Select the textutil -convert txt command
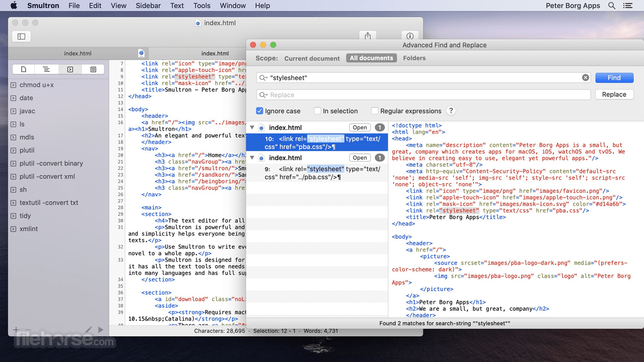 point(49,203)
